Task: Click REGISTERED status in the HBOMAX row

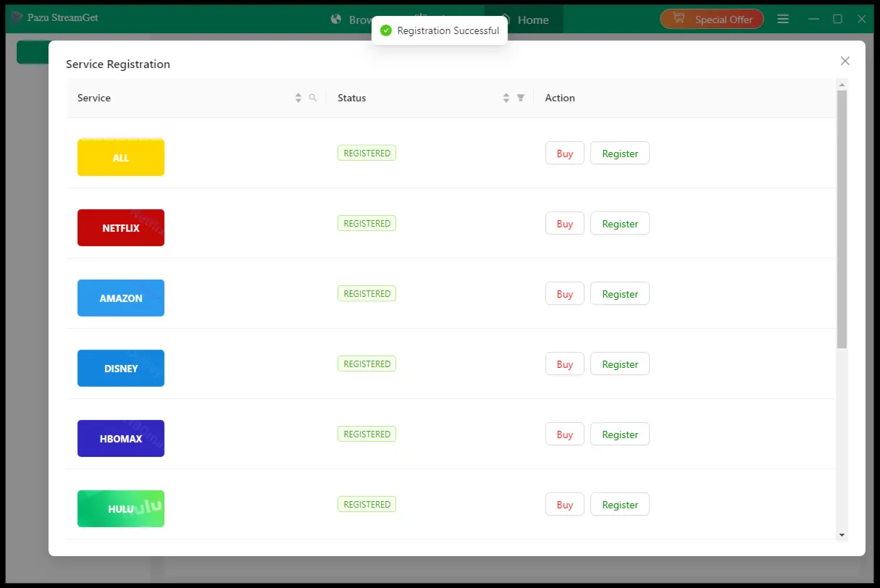Action: pyautogui.click(x=366, y=434)
